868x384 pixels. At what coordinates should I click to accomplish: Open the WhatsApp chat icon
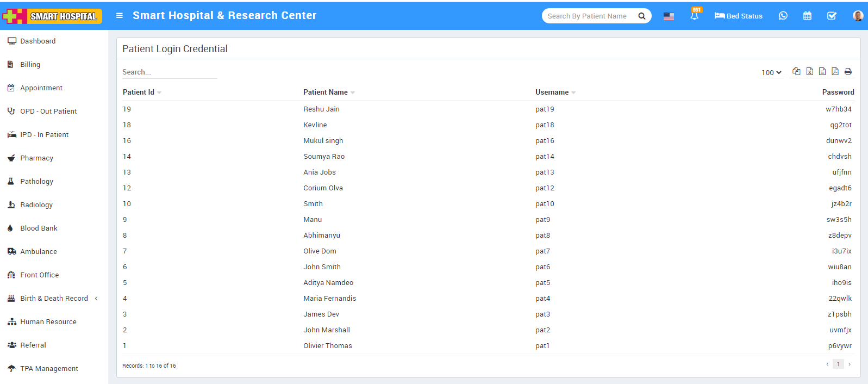pyautogui.click(x=783, y=16)
